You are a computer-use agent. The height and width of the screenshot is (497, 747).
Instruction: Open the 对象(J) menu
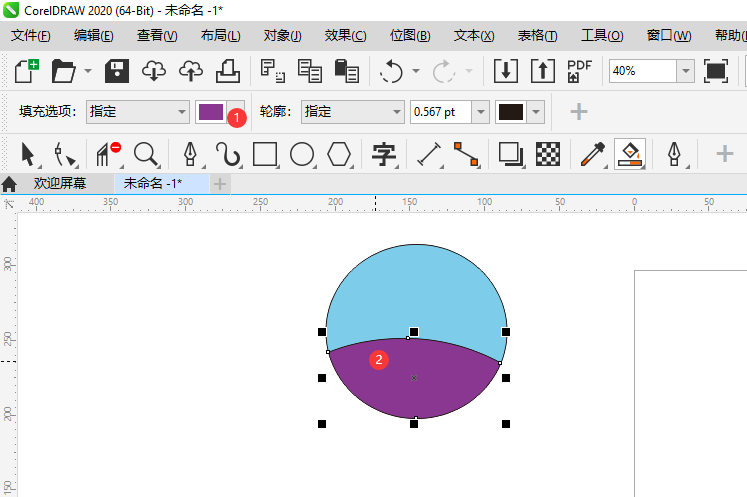(x=283, y=36)
